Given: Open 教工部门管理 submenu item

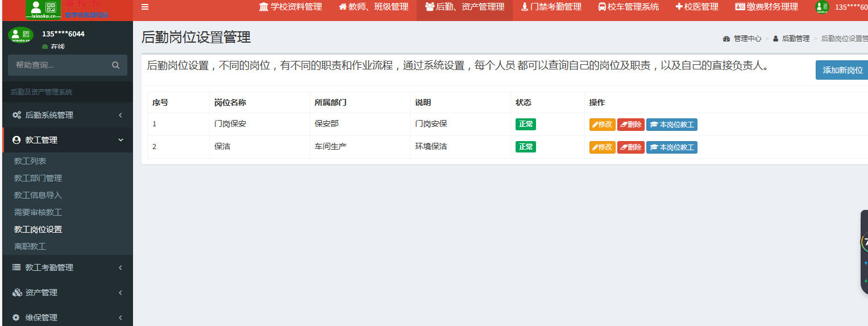Looking at the screenshot, I should coord(38,178).
